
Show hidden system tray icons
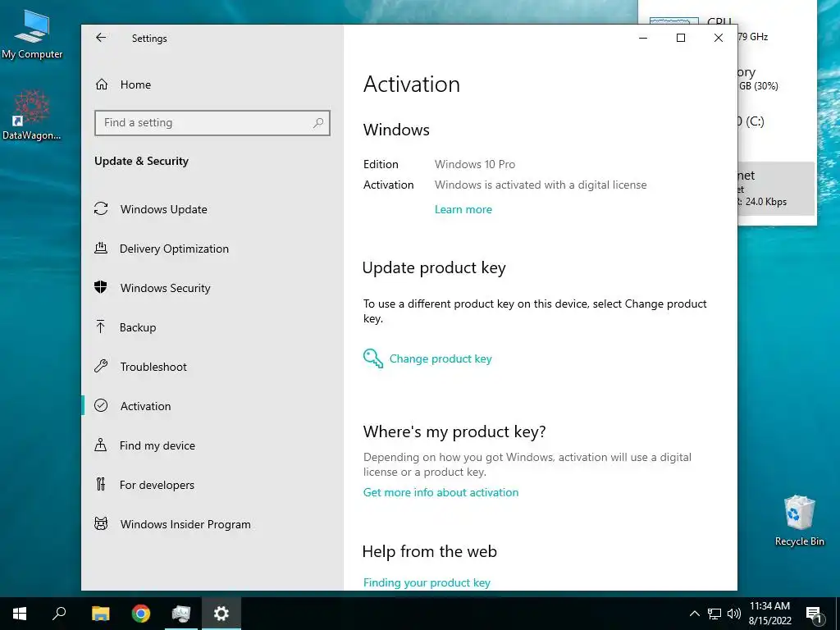(x=694, y=614)
